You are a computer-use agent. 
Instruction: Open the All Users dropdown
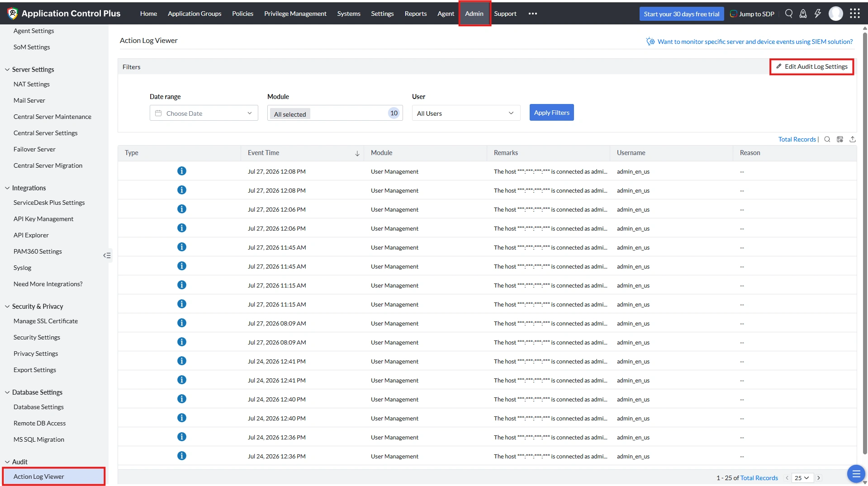point(466,113)
